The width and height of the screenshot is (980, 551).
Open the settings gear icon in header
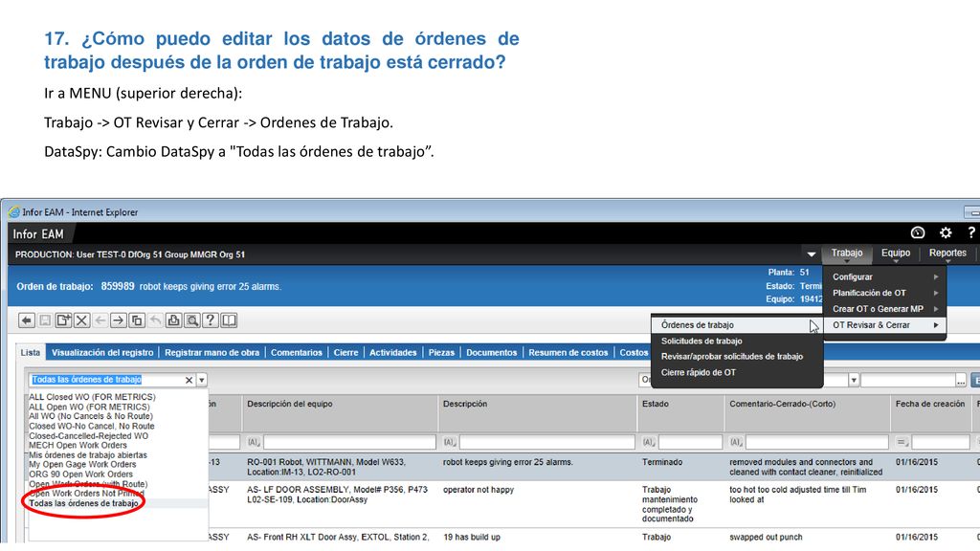[x=946, y=233]
